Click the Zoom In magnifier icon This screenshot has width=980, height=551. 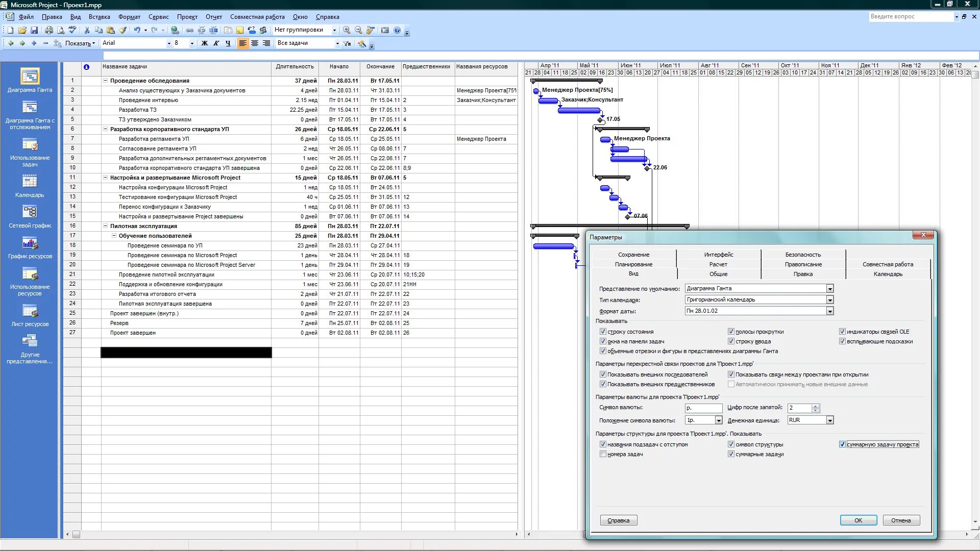click(x=347, y=30)
